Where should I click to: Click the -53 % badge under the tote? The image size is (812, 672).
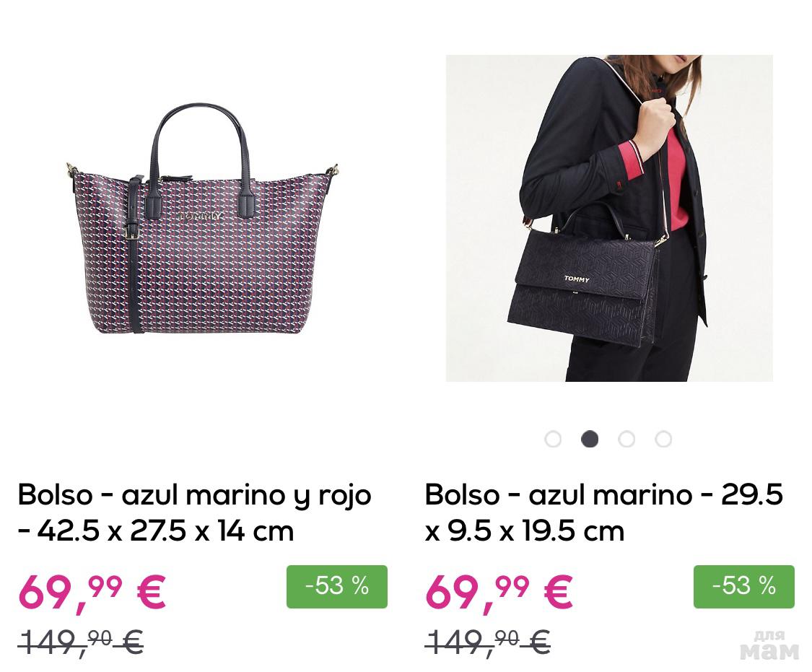point(336,587)
